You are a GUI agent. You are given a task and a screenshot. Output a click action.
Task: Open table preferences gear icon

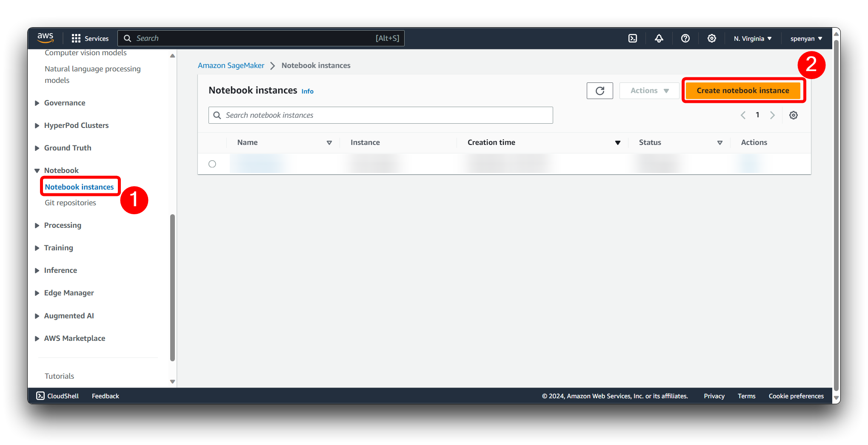(794, 115)
